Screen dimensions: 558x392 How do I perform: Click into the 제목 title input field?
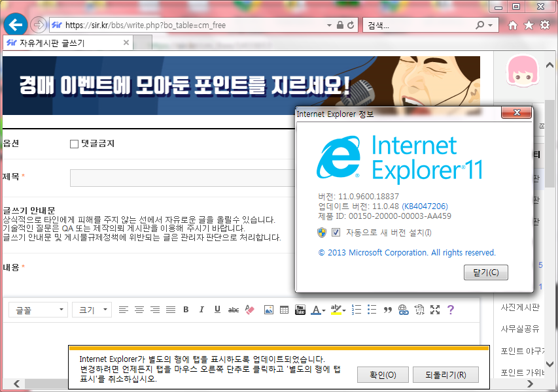[183, 178]
